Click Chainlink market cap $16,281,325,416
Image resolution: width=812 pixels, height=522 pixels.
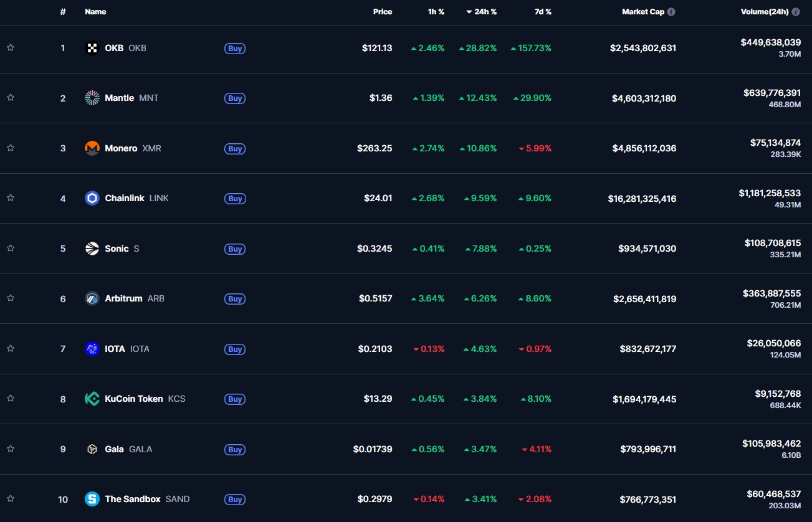pyautogui.click(x=642, y=199)
